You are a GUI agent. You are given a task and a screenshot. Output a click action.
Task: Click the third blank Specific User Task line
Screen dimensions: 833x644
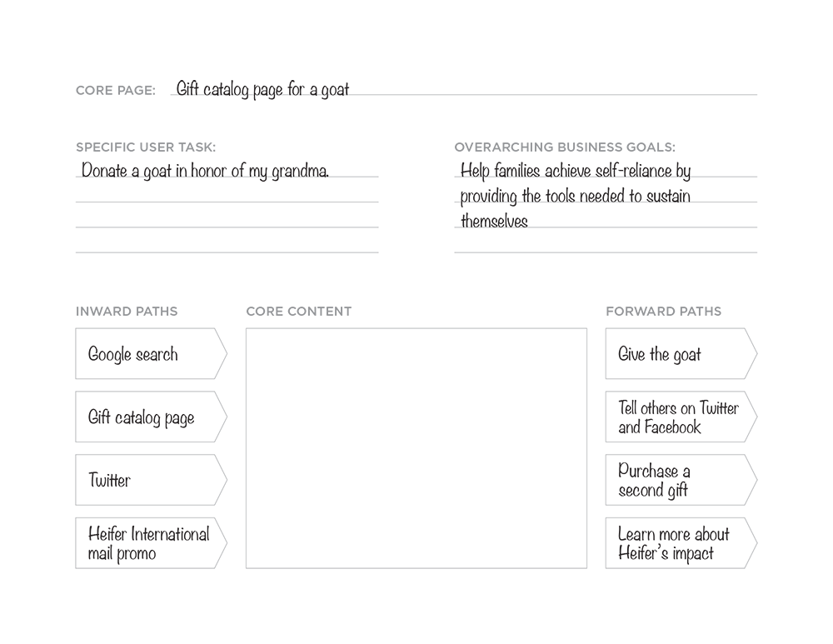(227, 221)
